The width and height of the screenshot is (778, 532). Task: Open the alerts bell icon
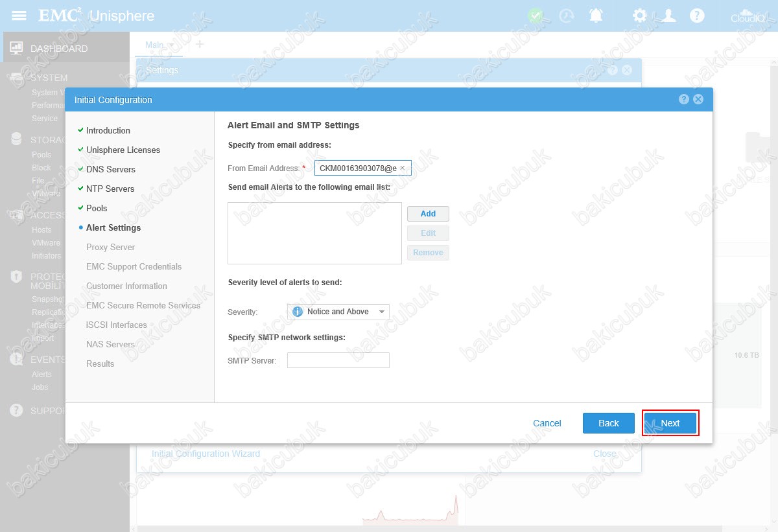point(596,16)
